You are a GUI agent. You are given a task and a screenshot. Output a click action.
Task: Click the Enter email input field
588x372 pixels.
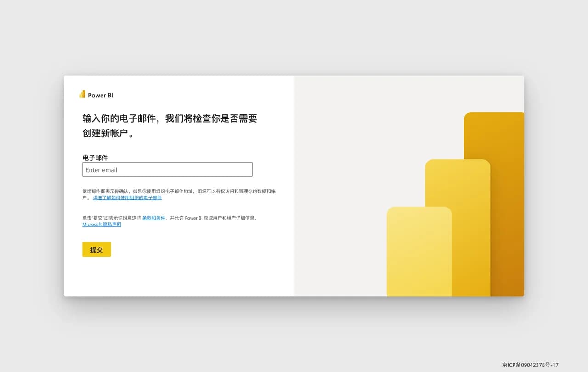click(x=167, y=169)
